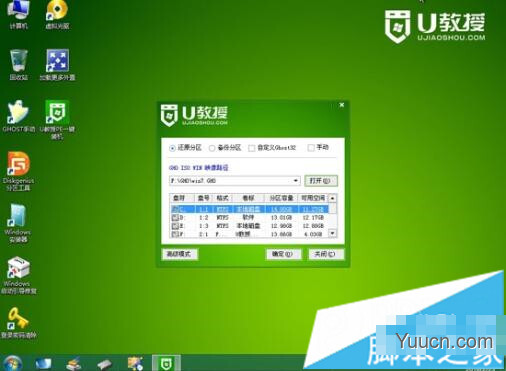Open the second taskbar icon next to Start
Viewport: 506px width, 371px height.
(x=43, y=363)
